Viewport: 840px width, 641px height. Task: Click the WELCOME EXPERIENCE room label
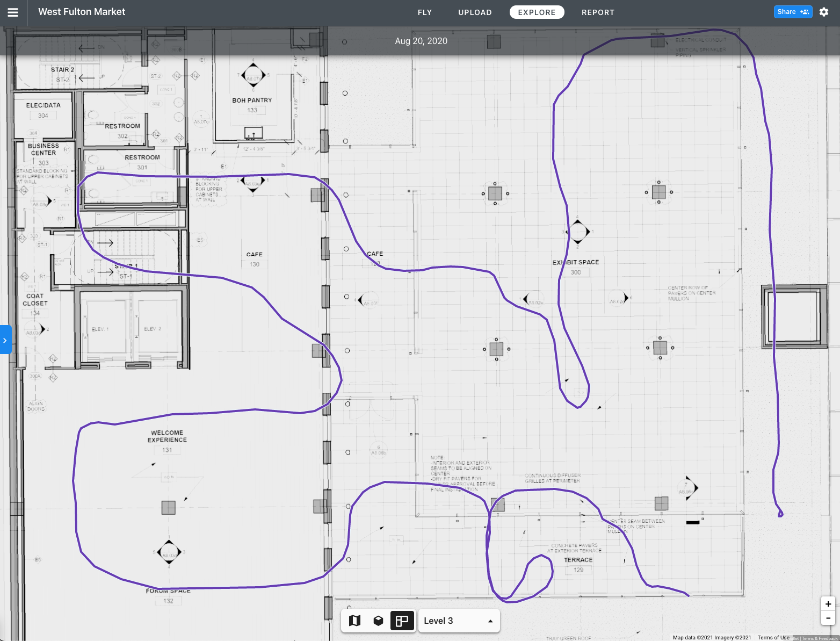[x=167, y=436]
